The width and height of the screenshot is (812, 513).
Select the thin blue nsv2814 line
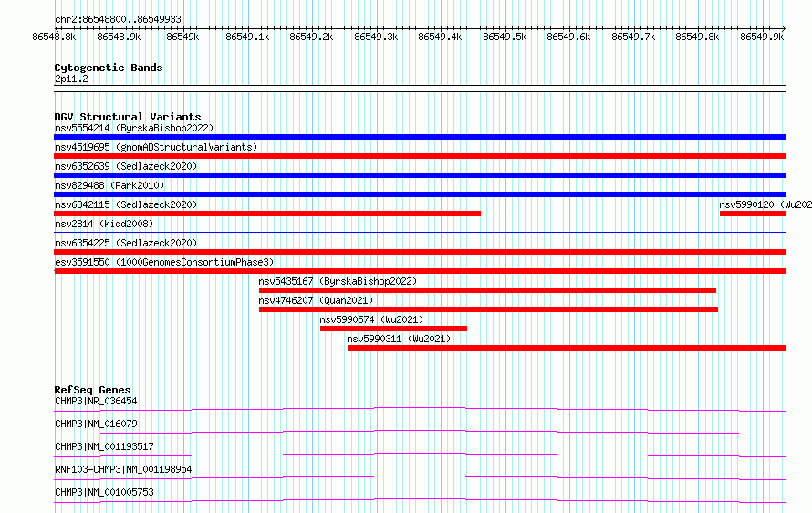pos(420,233)
